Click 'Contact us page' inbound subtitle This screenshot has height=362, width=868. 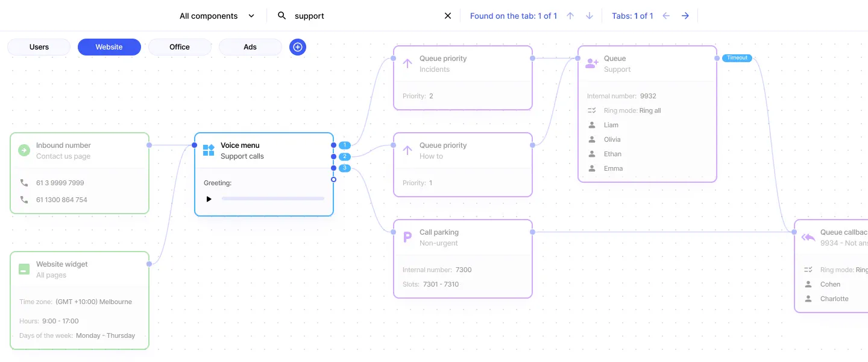tap(63, 156)
